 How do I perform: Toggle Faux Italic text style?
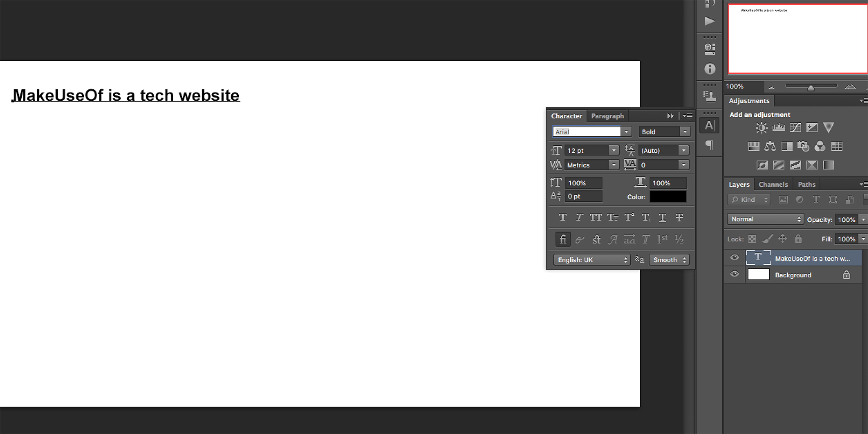[579, 217]
